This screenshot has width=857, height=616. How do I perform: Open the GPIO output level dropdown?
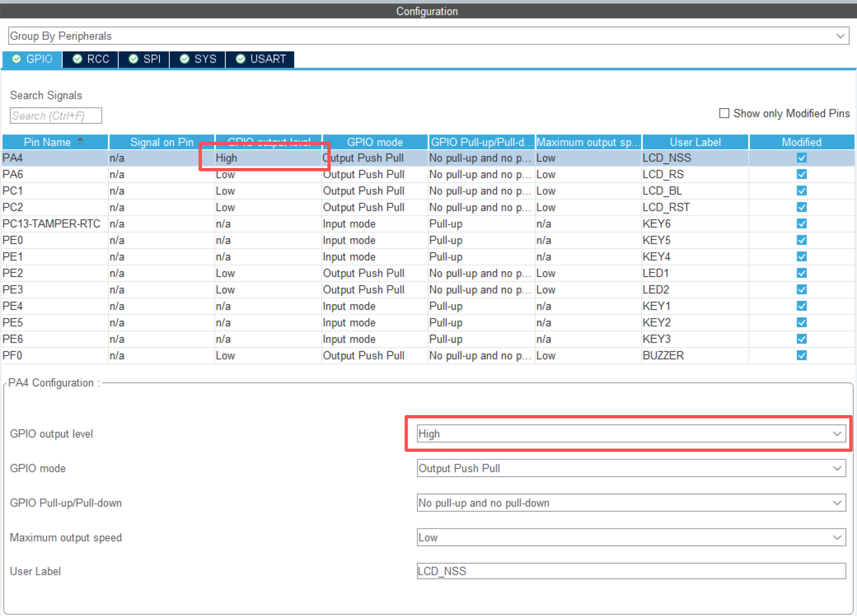pos(631,434)
